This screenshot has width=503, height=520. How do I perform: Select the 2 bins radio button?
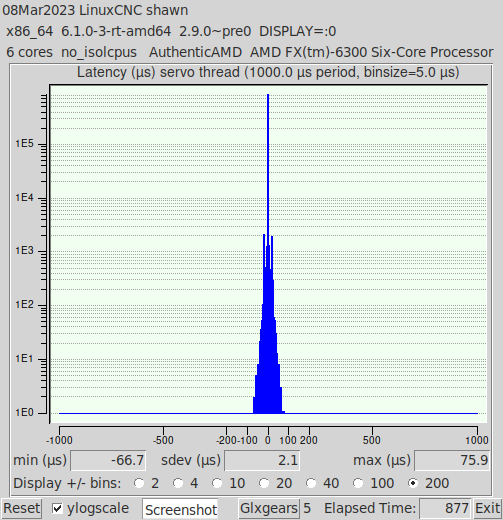(139, 483)
